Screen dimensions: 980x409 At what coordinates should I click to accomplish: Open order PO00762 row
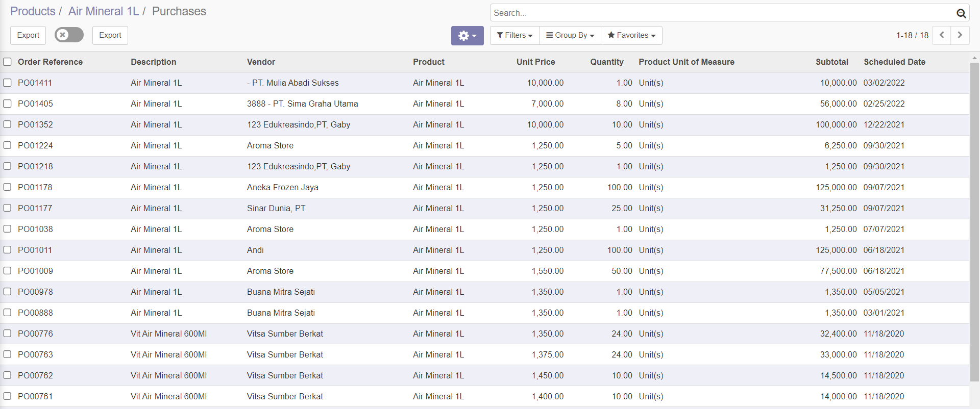click(x=485, y=375)
